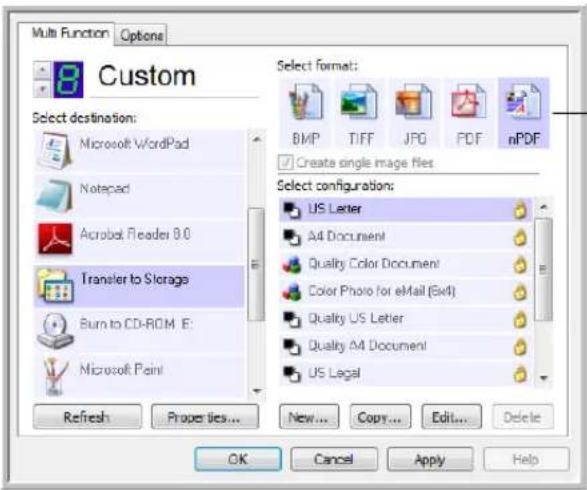
Task: Choose the nPDF format icon
Action: tap(523, 102)
